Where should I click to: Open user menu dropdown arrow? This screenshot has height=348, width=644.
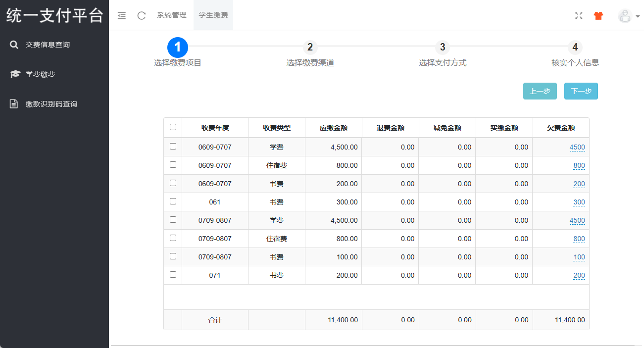click(x=638, y=16)
